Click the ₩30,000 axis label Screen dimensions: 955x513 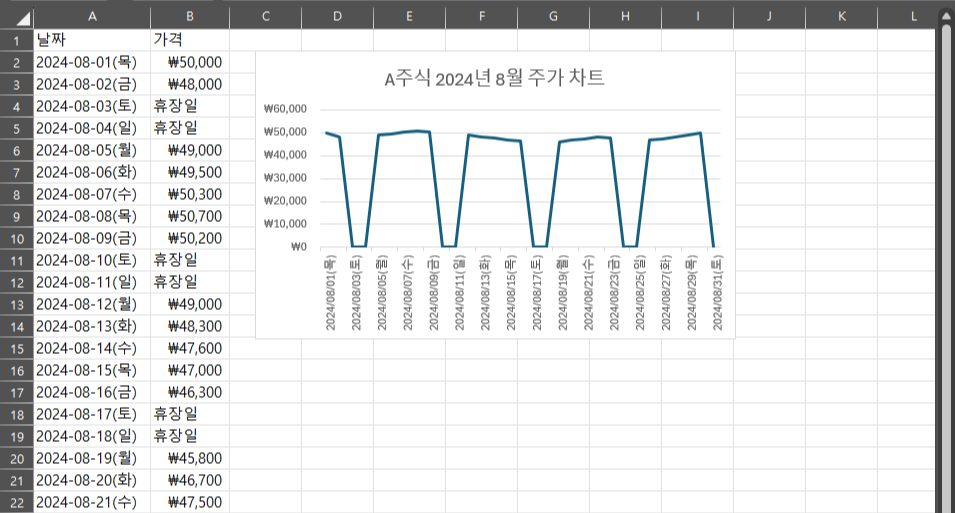pyautogui.click(x=285, y=178)
